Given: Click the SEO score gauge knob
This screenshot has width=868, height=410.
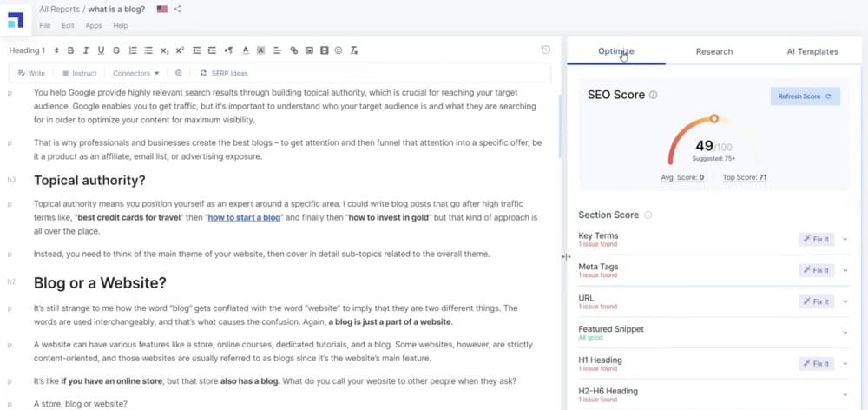Looking at the screenshot, I should [714, 118].
